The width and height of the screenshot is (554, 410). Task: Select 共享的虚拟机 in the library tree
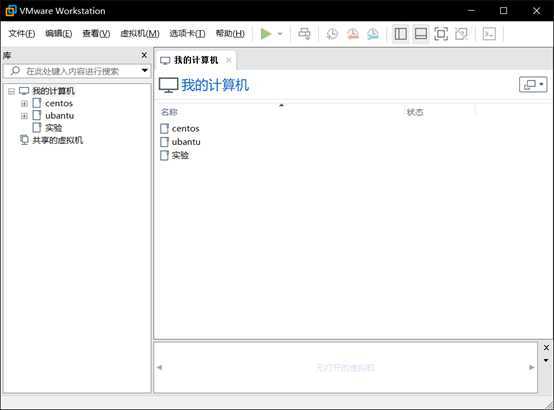click(58, 140)
